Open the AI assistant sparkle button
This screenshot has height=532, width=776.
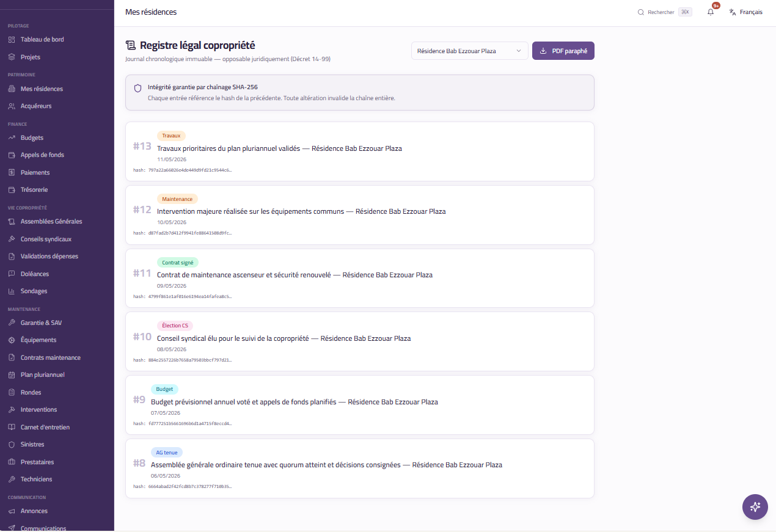(755, 507)
